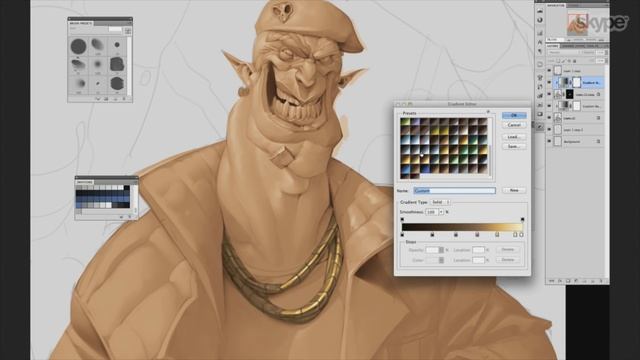Click the new adjustment layer icon
The image size is (640, 360).
pos(576,281)
